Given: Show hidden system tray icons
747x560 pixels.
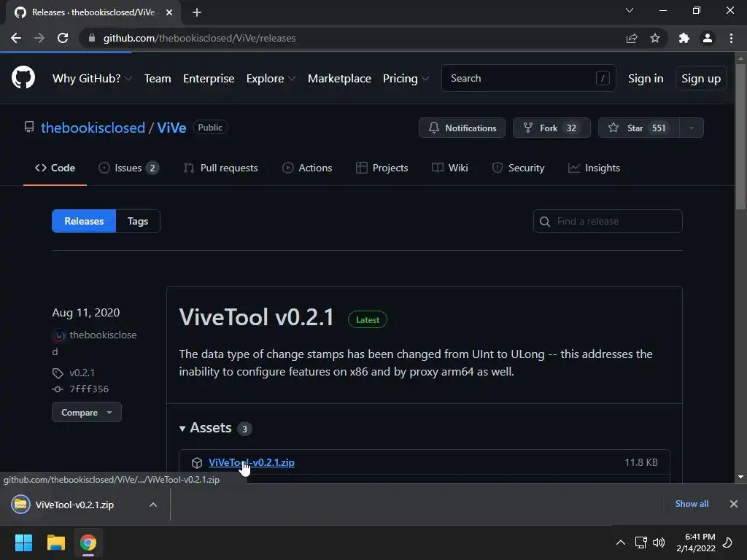Looking at the screenshot, I should tap(621, 542).
